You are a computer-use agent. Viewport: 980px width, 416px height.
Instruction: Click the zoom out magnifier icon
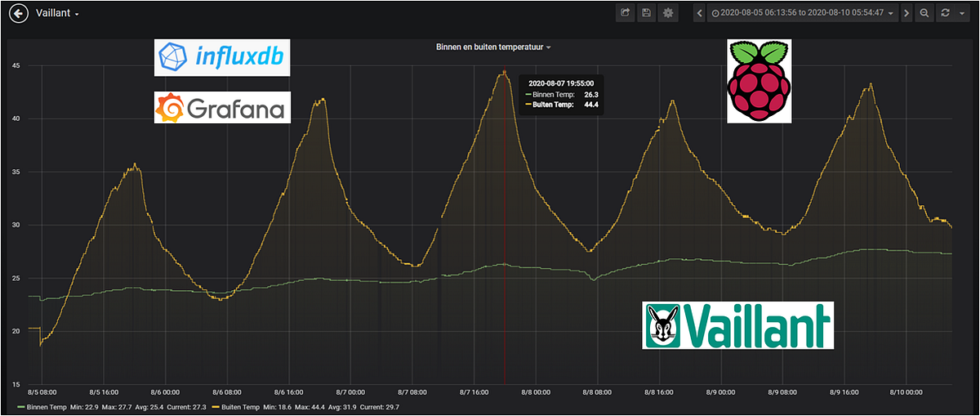(924, 13)
